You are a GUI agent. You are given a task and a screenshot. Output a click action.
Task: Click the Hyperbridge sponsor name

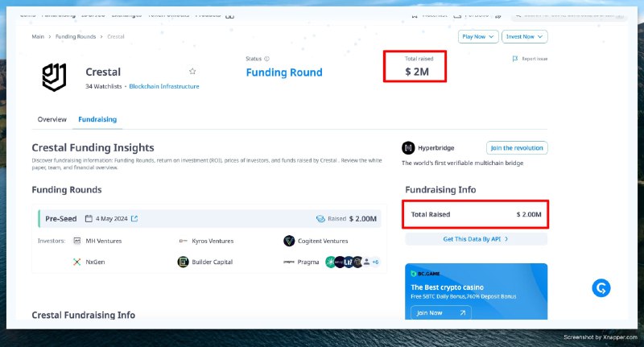[436, 148]
